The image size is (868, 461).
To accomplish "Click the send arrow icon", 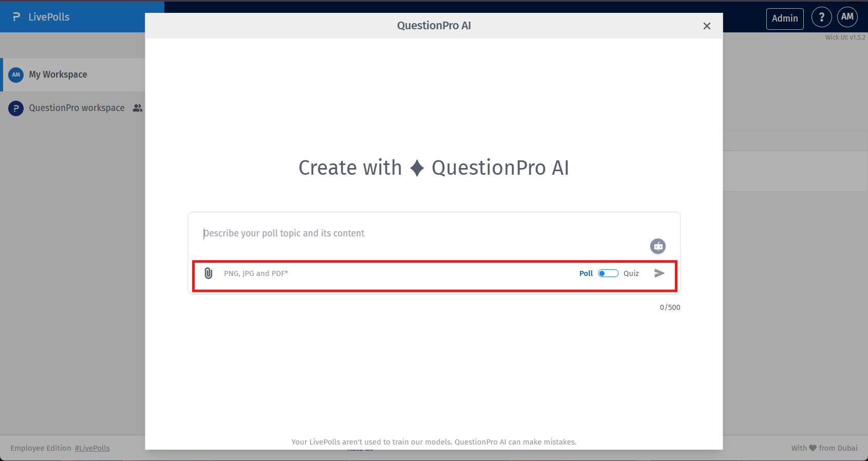I will coord(659,273).
